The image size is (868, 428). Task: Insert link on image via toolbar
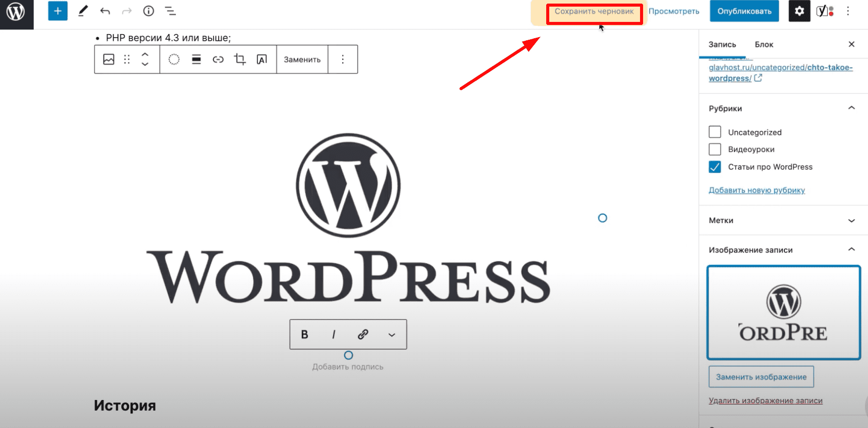coord(218,59)
